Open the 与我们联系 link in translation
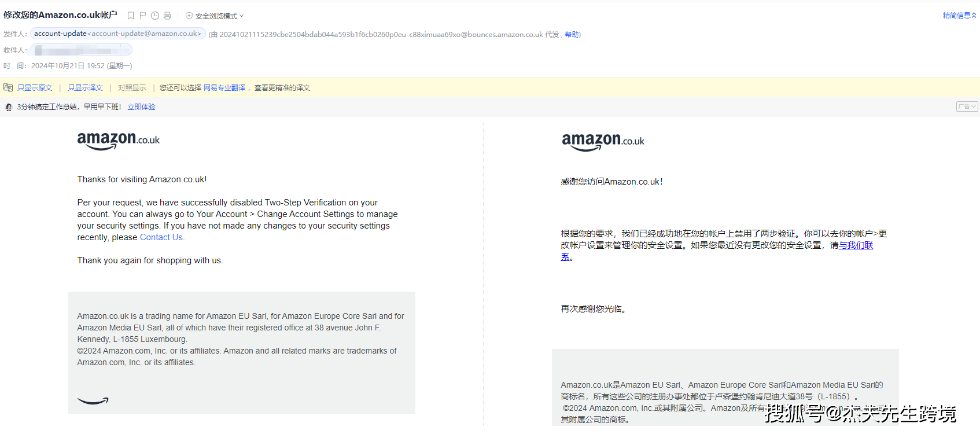Viewport: 980px width, 434px height. (x=856, y=245)
